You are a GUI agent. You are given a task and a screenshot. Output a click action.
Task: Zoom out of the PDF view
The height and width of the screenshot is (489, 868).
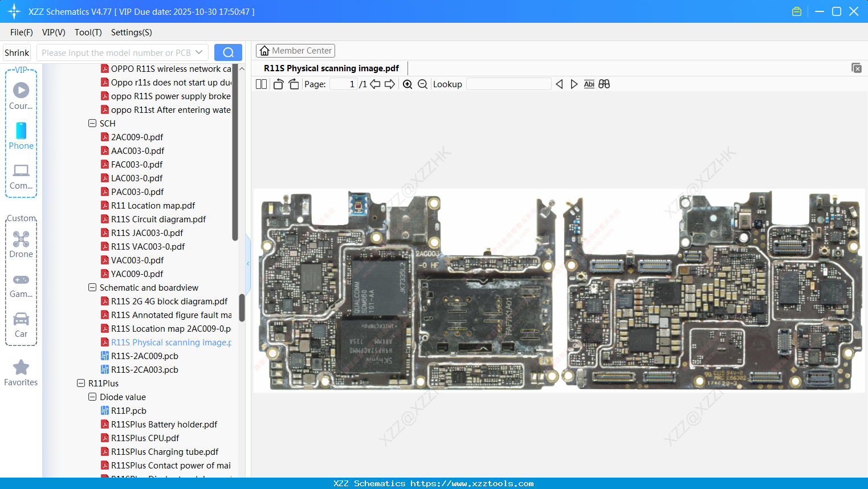[422, 84]
